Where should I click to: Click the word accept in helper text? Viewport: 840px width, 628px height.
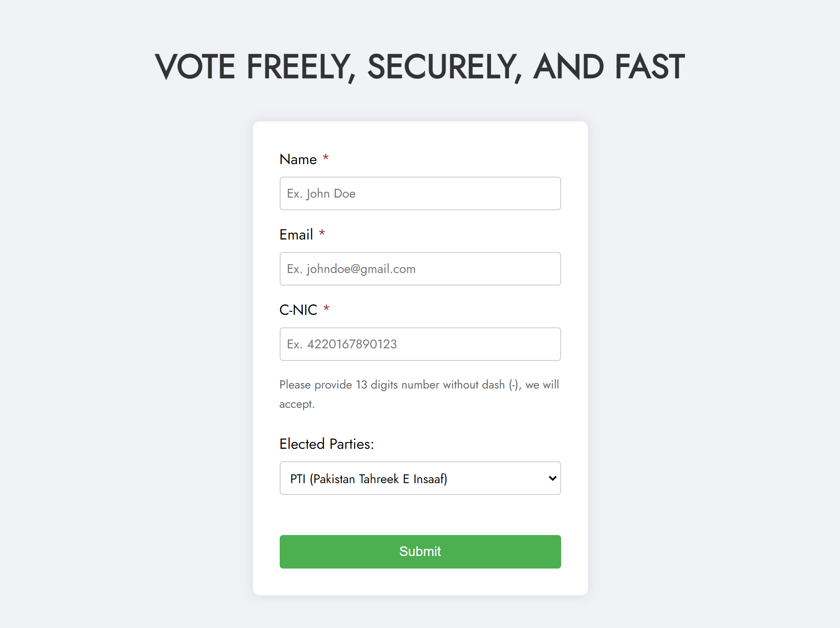297,404
